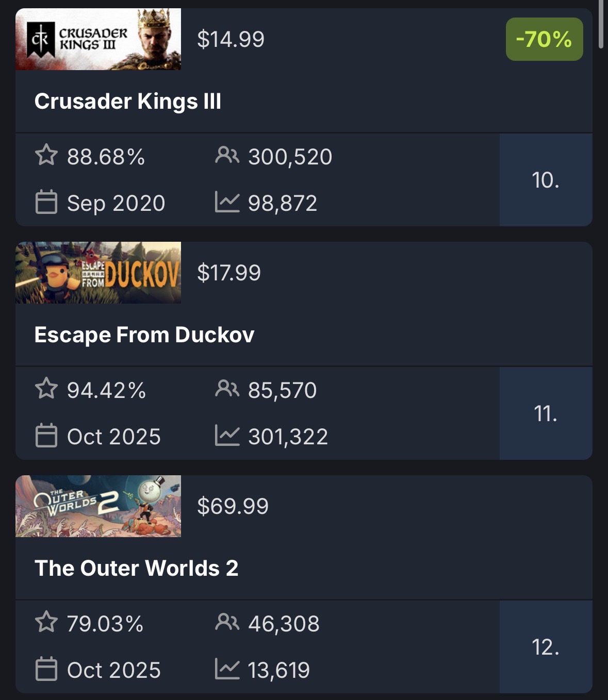Click the calendar icon next to Sep 2020

click(46, 202)
